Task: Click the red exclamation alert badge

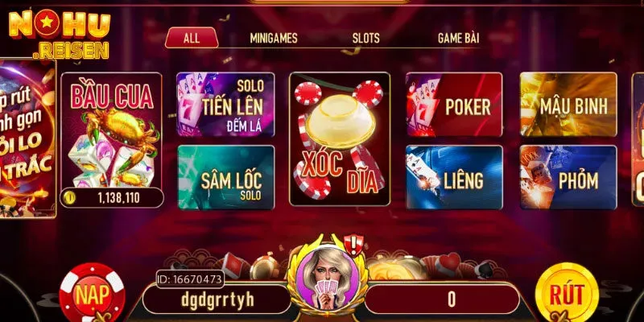Action: click(x=353, y=244)
